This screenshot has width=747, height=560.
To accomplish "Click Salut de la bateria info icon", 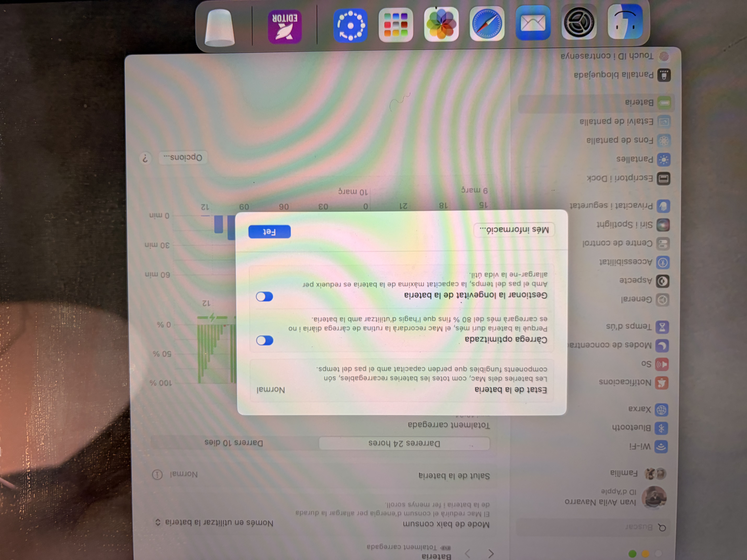I will coord(157,475).
